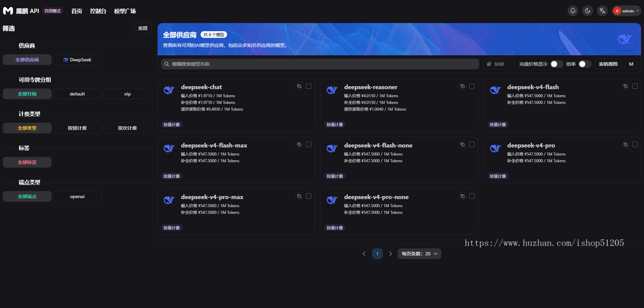Image resolution: width=644 pixels, height=308 pixels.
Task: Copy deepseek-reasoner model name icon
Action: (x=463, y=86)
